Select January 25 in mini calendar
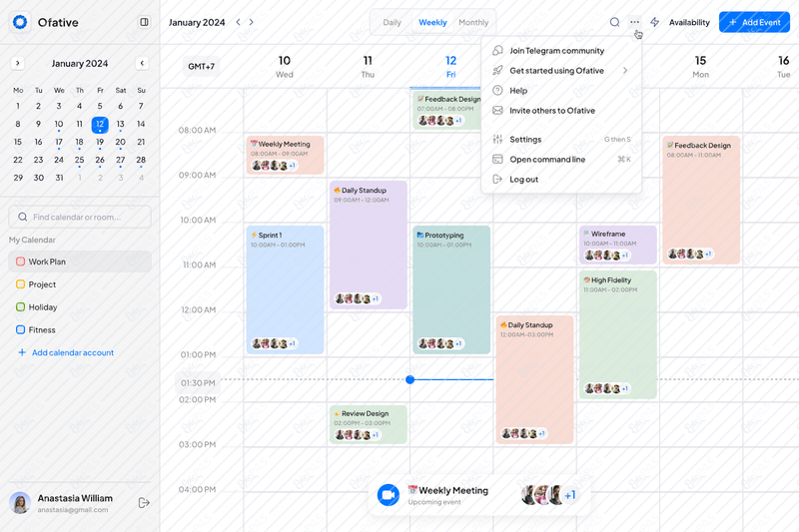Screen dimensions: 799x532 [79, 160]
